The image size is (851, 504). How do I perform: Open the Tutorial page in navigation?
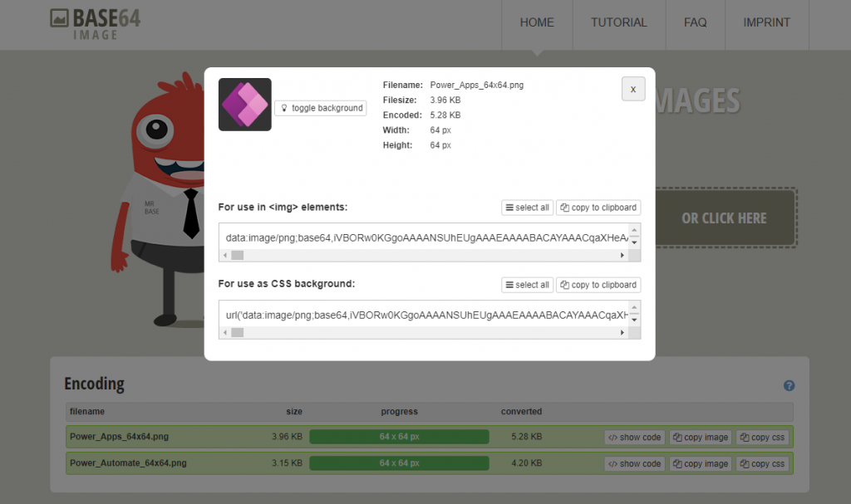click(618, 23)
